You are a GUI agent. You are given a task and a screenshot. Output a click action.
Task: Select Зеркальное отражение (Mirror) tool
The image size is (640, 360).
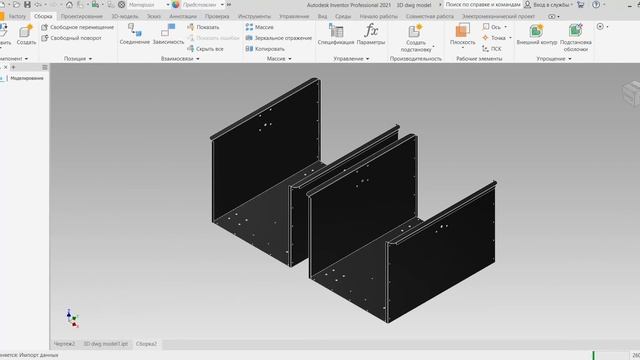pyautogui.click(x=279, y=38)
